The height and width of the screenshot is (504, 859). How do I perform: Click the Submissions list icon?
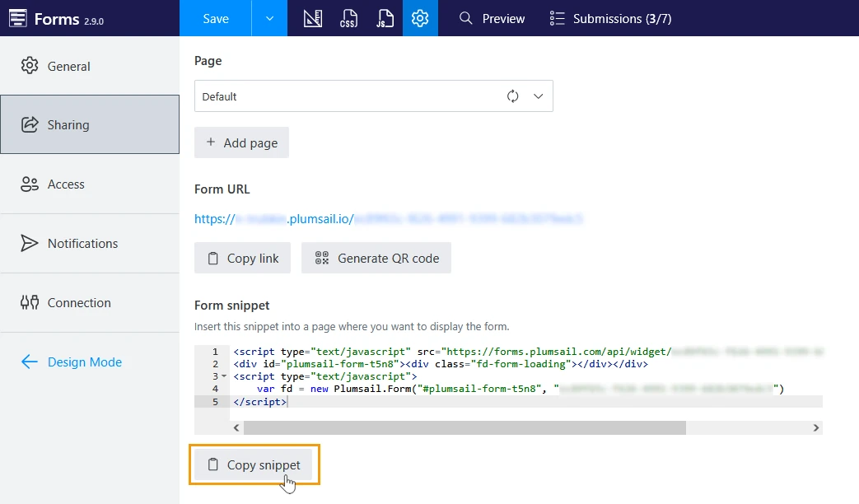(557, 18)
